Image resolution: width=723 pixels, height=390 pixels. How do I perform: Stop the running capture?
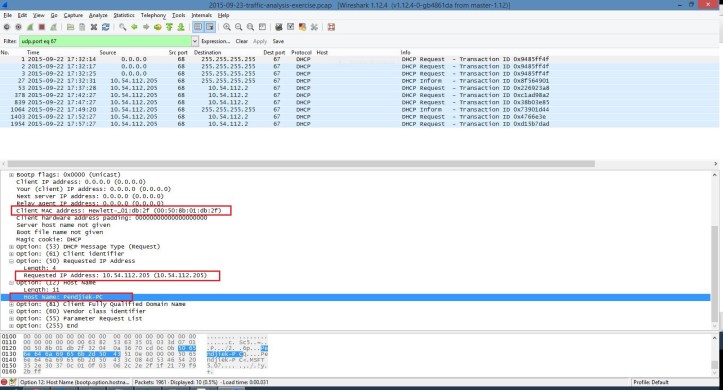tap(41, 27)
